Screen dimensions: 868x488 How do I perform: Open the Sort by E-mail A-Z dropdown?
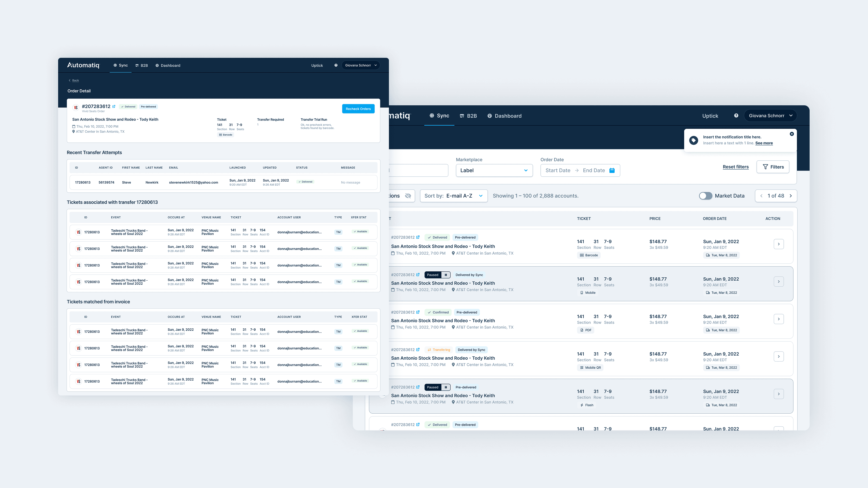tap(453, 196)
